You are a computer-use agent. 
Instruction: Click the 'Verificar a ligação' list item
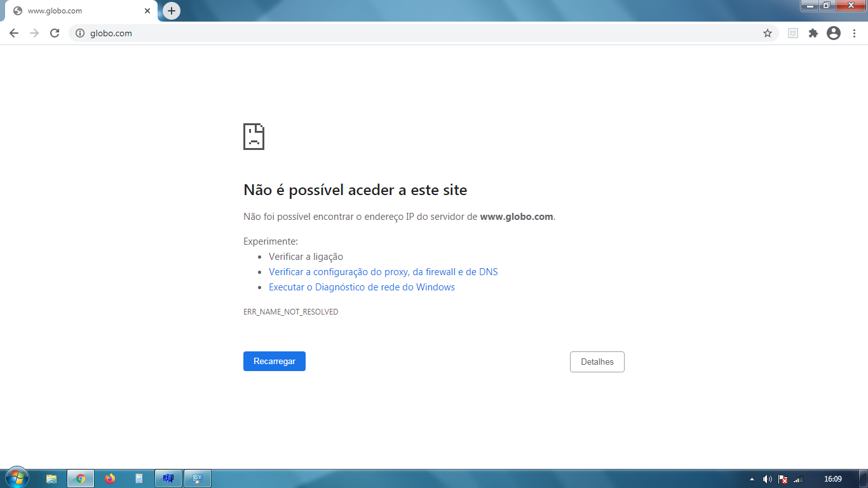coord(306,257)
